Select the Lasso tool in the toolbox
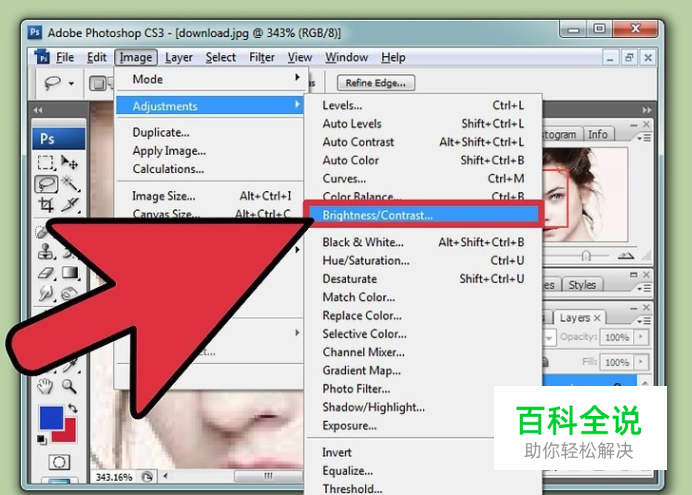 click(x=46, y=184)
